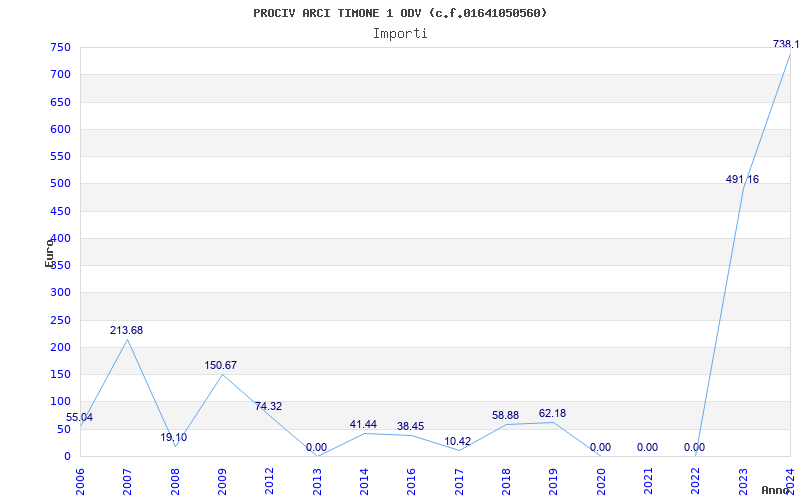This screenshot has height=500, width=800.
Task: Click the 491.16 data point label
Action: pyautogui.click(x=742, y=179)
